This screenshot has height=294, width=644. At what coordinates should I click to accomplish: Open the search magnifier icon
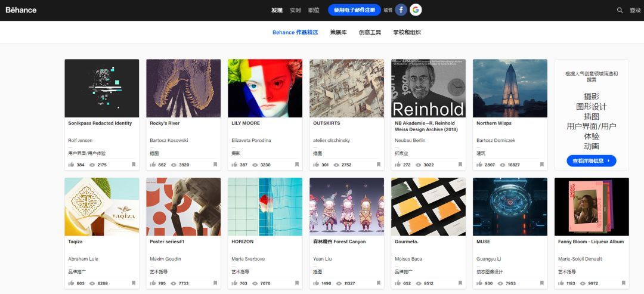click(x=620, y=10)
